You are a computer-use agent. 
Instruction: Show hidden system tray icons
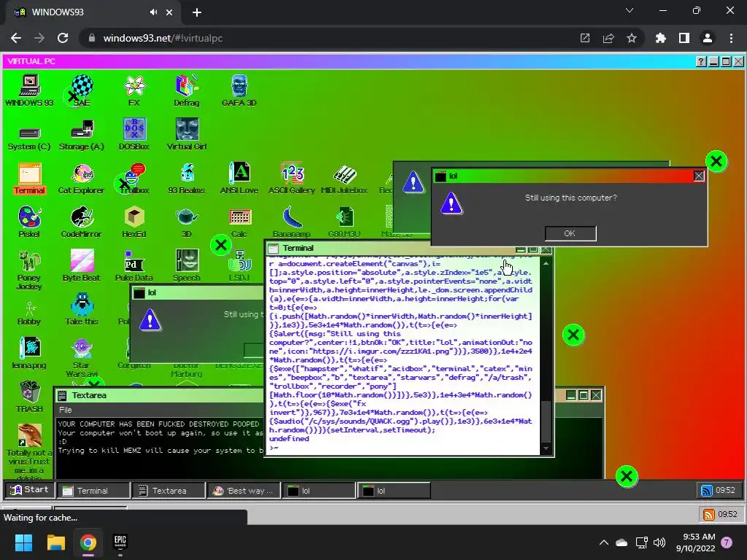point(603,542)
